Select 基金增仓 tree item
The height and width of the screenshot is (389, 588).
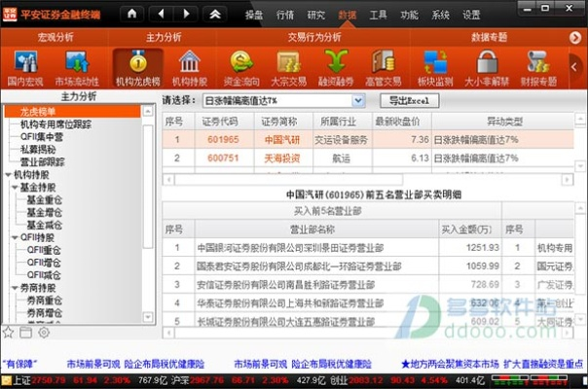44,212
